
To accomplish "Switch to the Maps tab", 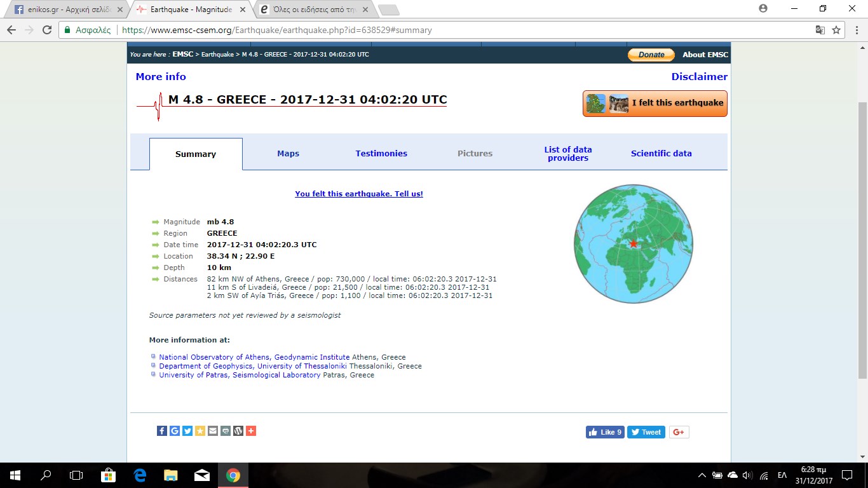I will point(288,154).
